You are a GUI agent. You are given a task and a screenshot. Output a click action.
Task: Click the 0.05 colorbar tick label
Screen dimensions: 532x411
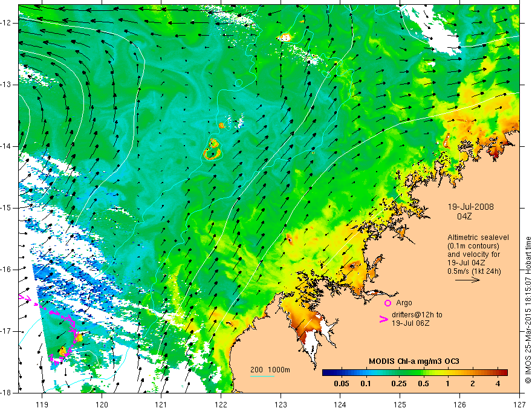click(342, 384)
